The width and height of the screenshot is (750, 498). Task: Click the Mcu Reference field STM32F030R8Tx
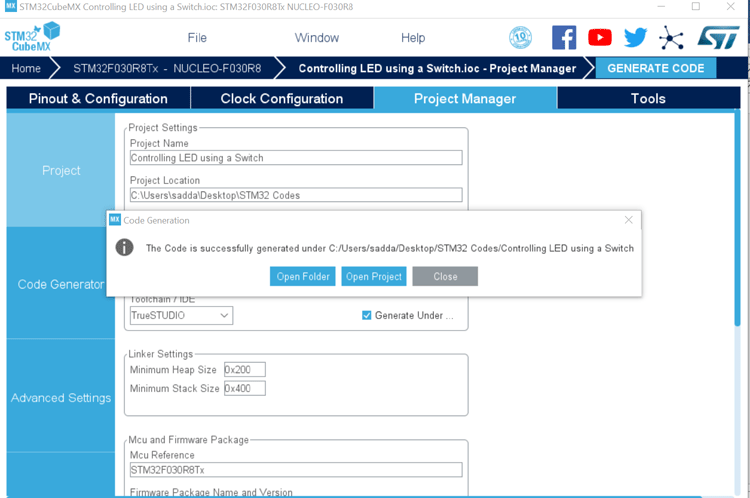click(x=296, y=470)
